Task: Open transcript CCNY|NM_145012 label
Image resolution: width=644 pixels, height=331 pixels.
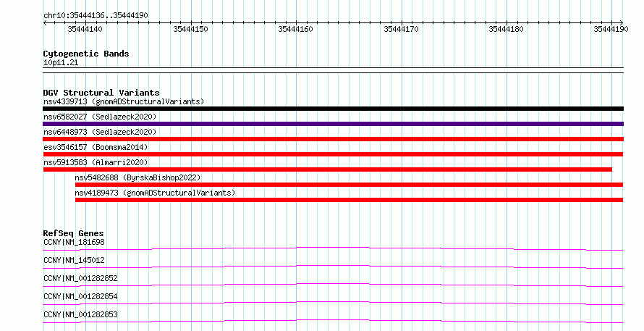Action: [x=74, y=260]
